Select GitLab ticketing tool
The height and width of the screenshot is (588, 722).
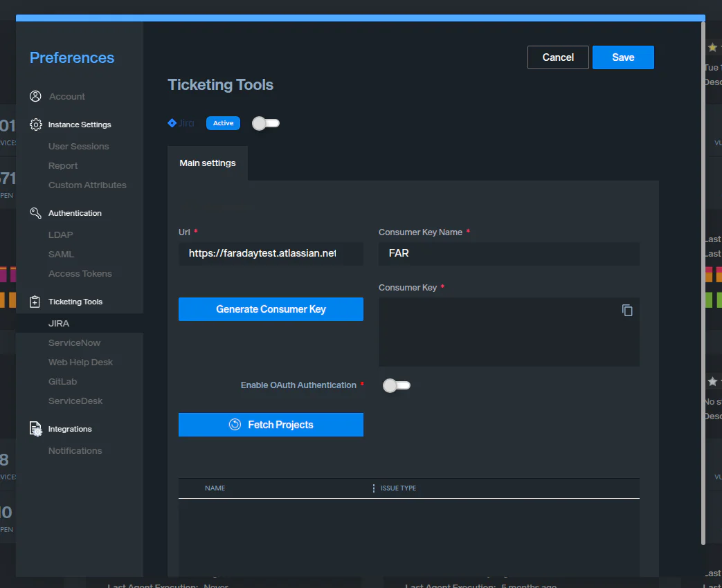tap(62, 382)
